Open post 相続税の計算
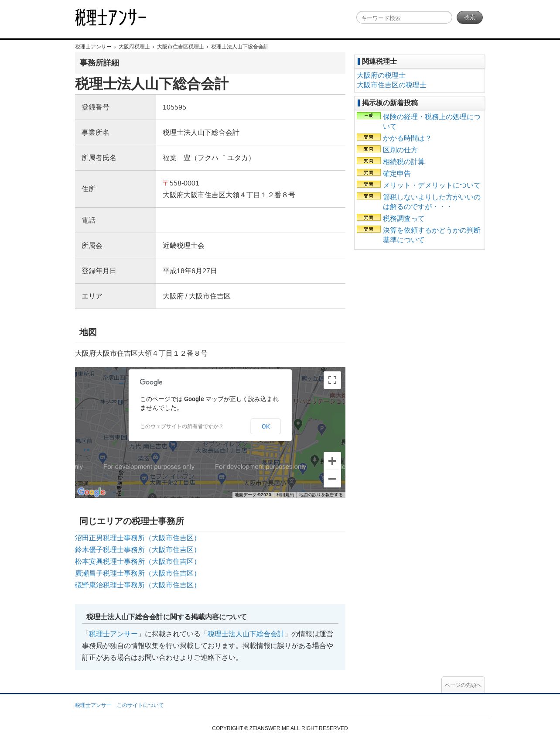This screenshot has height=741, width=560. (403, 162)
